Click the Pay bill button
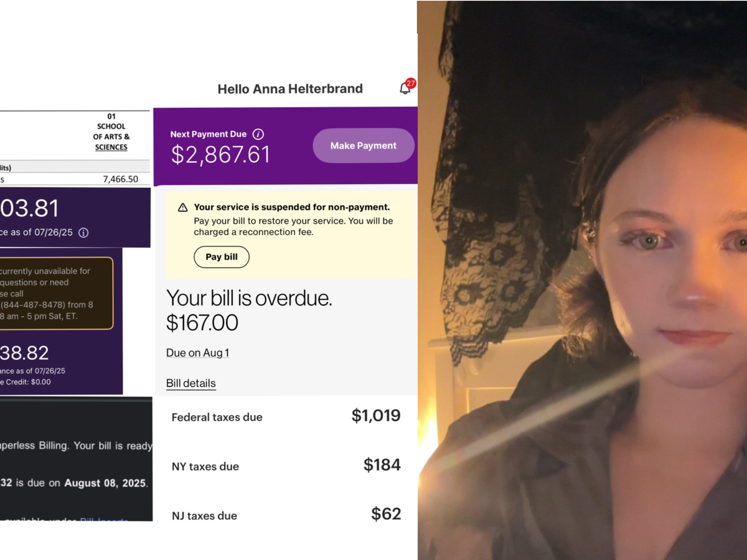 coord(222,257)
